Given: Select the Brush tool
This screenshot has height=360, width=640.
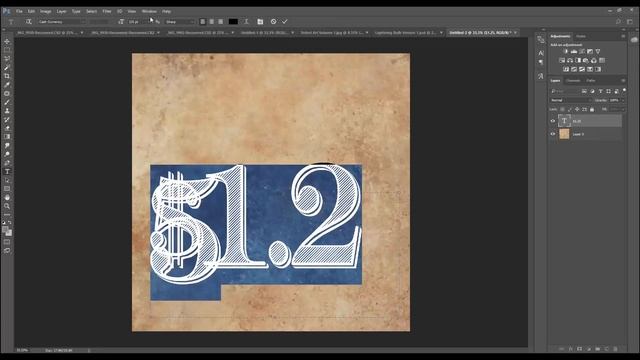Looking at the screenshot, I should click(x=7, y=102).
